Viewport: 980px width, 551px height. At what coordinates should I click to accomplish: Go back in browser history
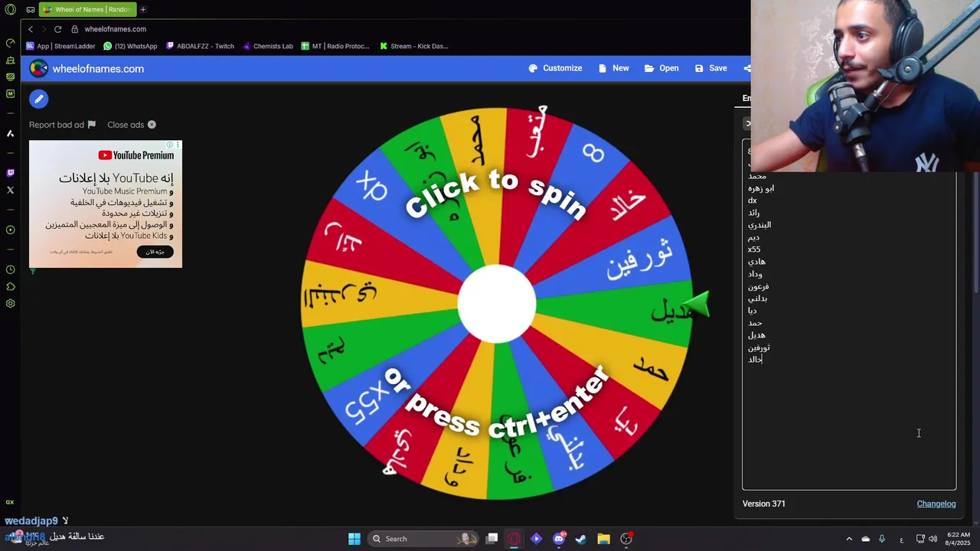(x=31, y=29)
